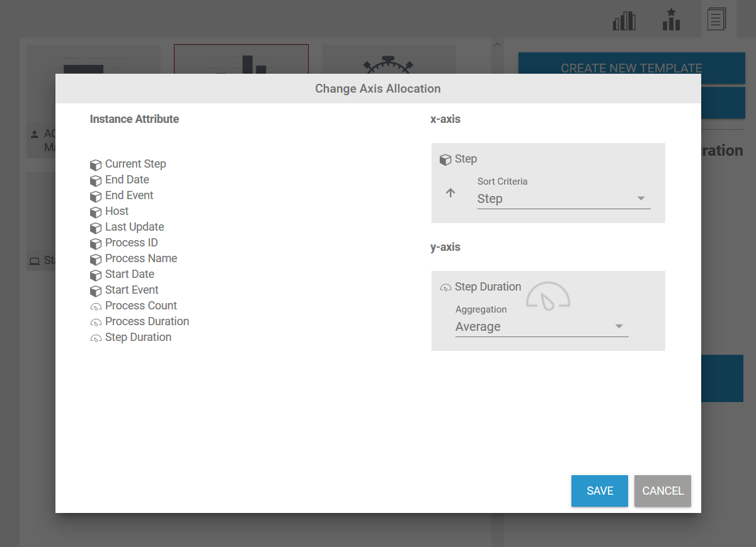This screenshot has height=547, width=756.
Task: Click the Create New Template button
Action: pos(631,68)
